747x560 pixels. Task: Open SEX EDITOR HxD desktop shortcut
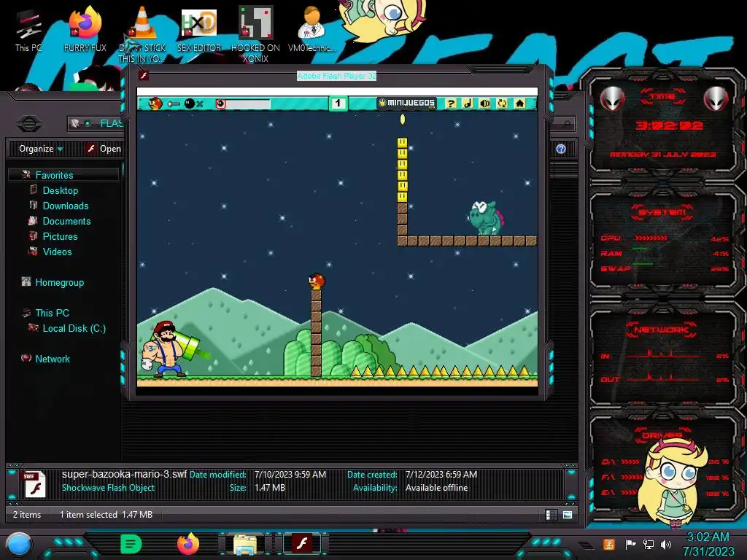coord(199,29)
